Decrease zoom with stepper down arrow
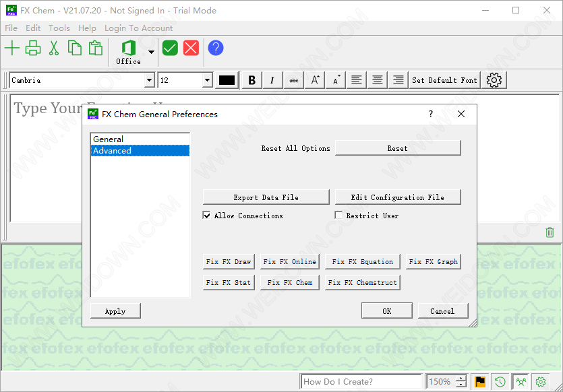This screenshot has height=392, width=563. pos(461,385)
